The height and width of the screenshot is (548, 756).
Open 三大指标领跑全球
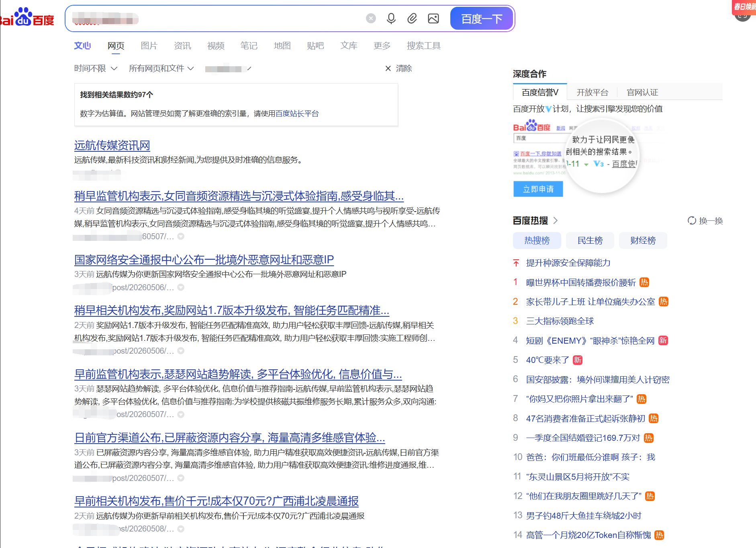[560, 321]
